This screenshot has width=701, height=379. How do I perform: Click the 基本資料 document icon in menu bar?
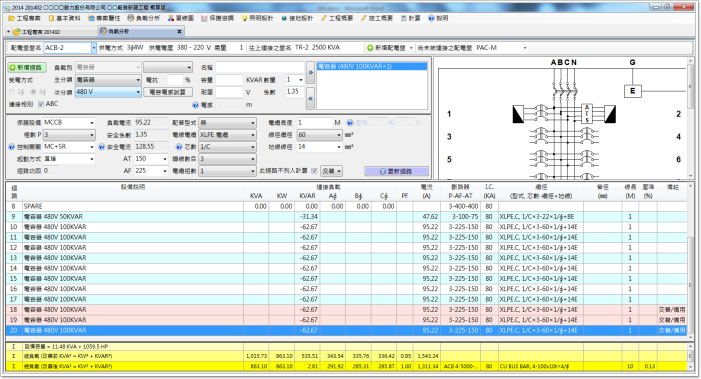pyautogui.click(x=51, y=18)
